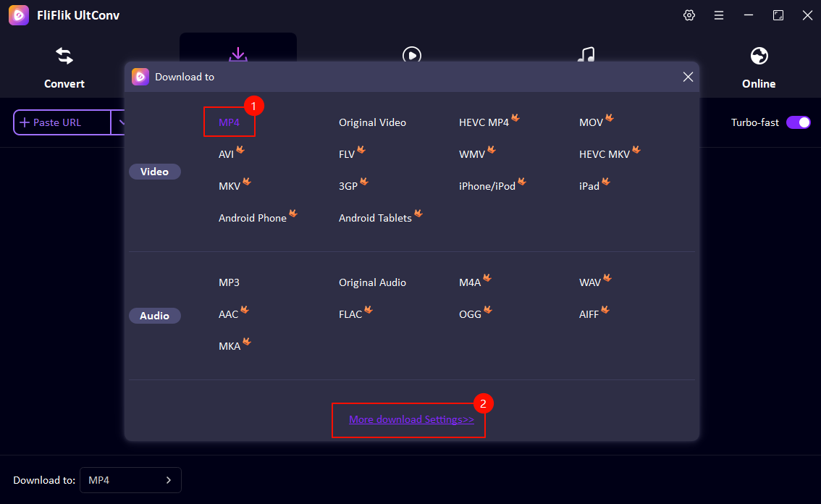Select HEVC MKV format

(x=605, y=154)
